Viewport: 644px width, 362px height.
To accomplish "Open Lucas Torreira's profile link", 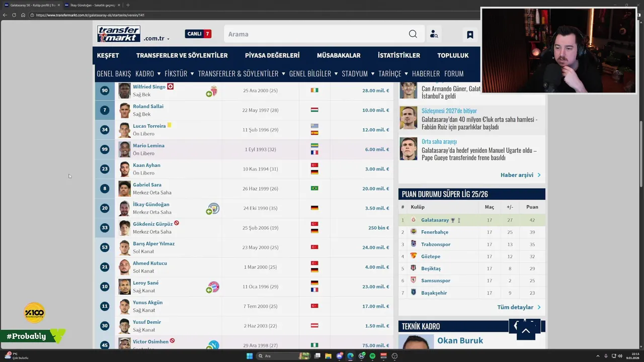I will (x=149, y=126).
